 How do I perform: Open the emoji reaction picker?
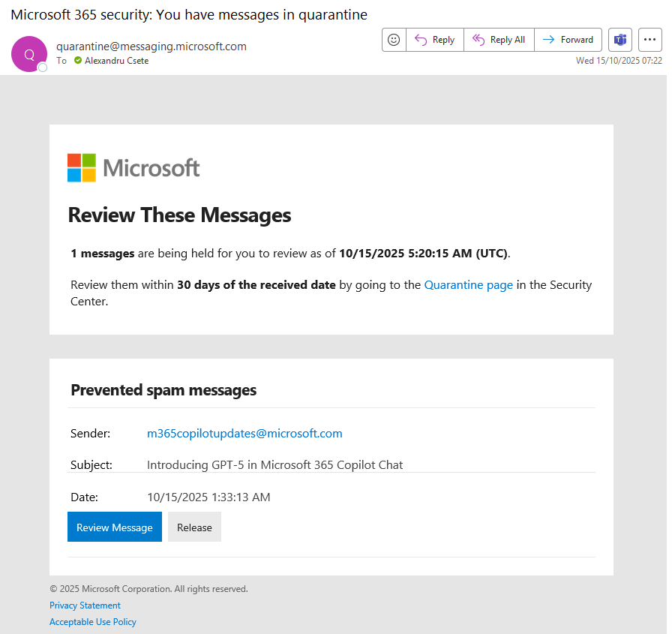pyautogui.click(x=394, y=40)
